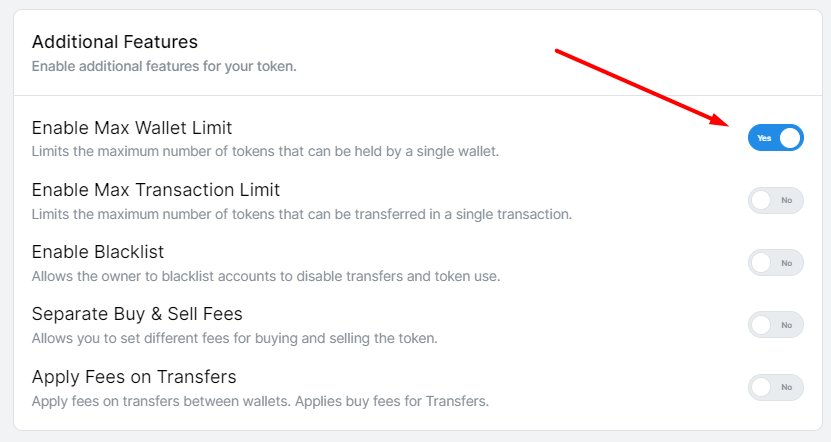Select the Enable Max Wallet Limit label
The width and height of the screenshot is (831, 442).
coord(132,128)
